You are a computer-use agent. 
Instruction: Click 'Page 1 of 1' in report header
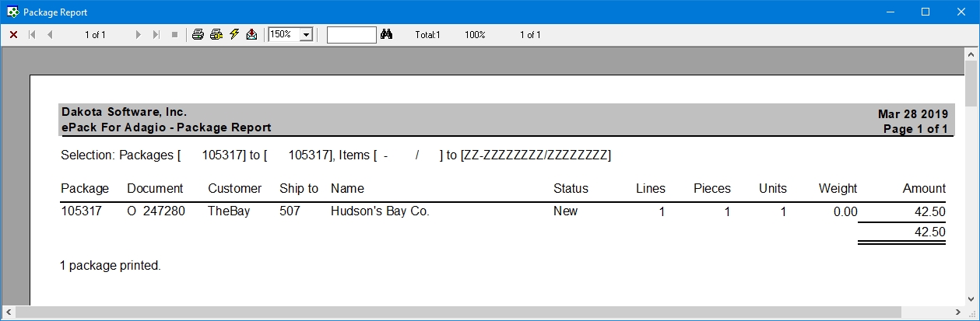(x=915, y=129)
